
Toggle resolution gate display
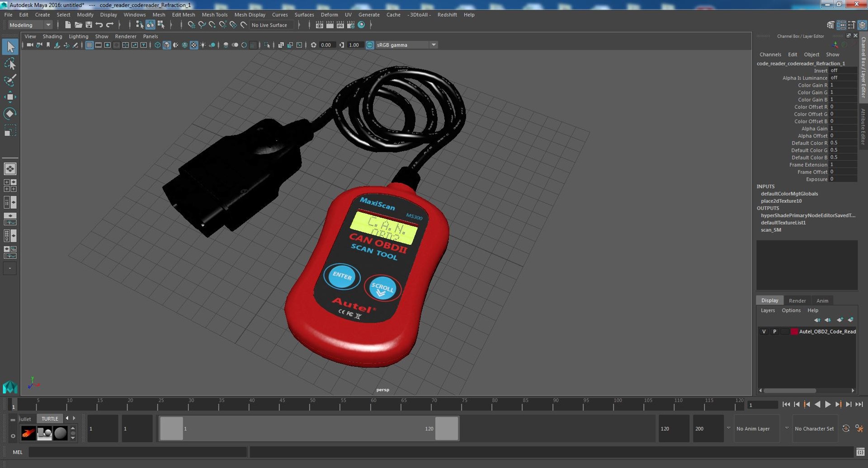click(x=107, y=45)
